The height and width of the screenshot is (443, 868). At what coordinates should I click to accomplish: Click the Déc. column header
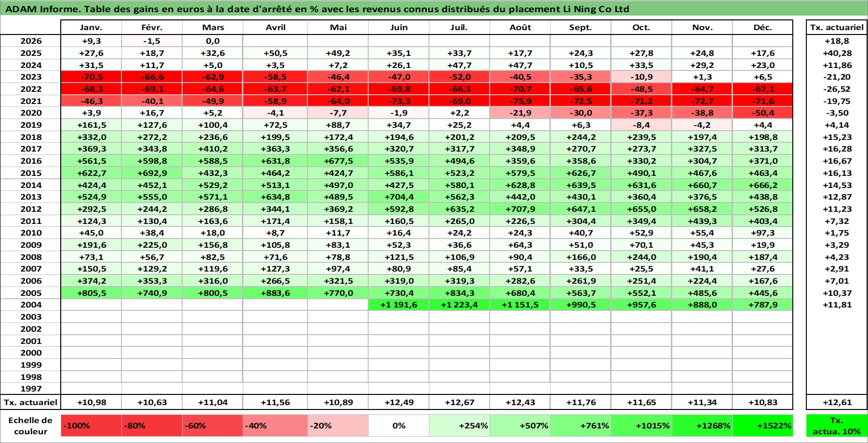point(763,27)
